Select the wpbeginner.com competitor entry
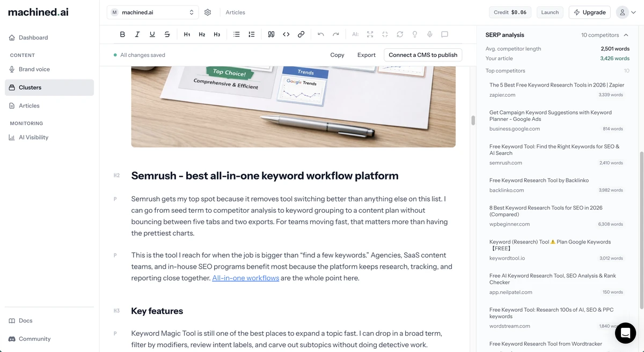This screenshot has height=352, width=644. pos(556,215)
